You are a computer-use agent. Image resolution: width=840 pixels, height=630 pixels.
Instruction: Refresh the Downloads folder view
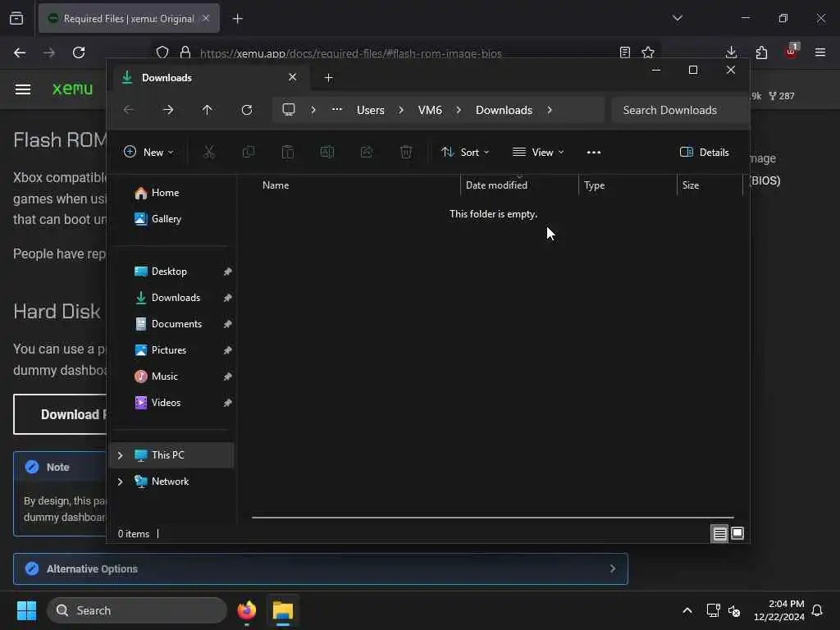247,110
